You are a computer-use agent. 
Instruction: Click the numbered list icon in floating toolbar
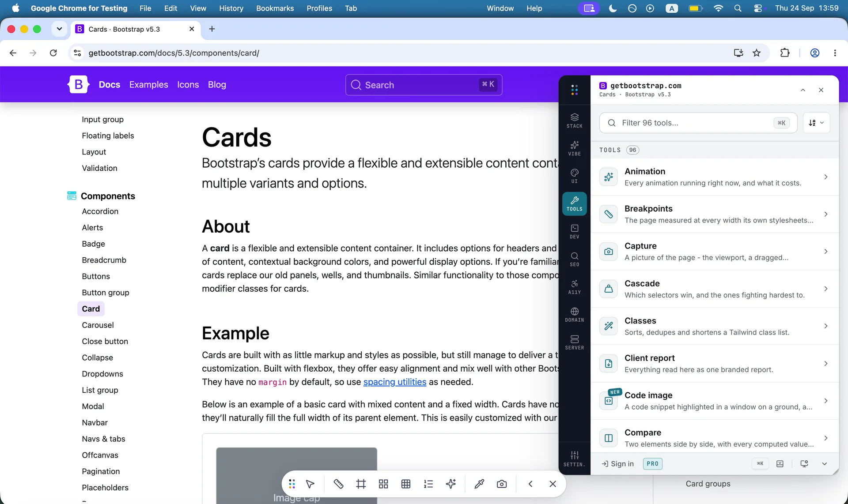click(x=428, y=484)
